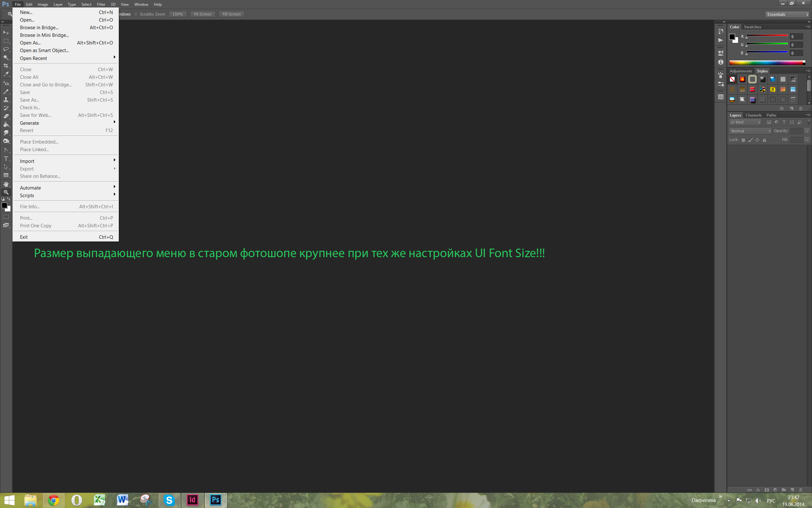Choose Browse in Bridge... menu entry

coord(66,28)
